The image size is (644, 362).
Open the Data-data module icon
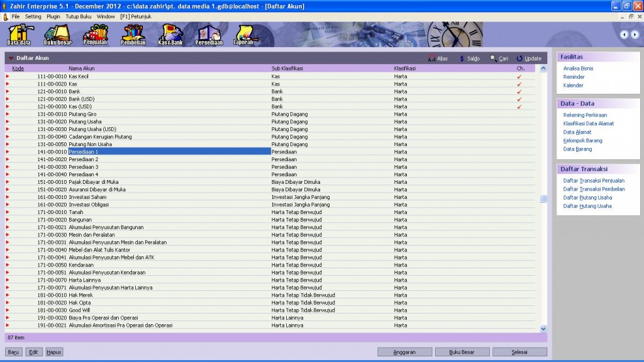tap(19, 35)
